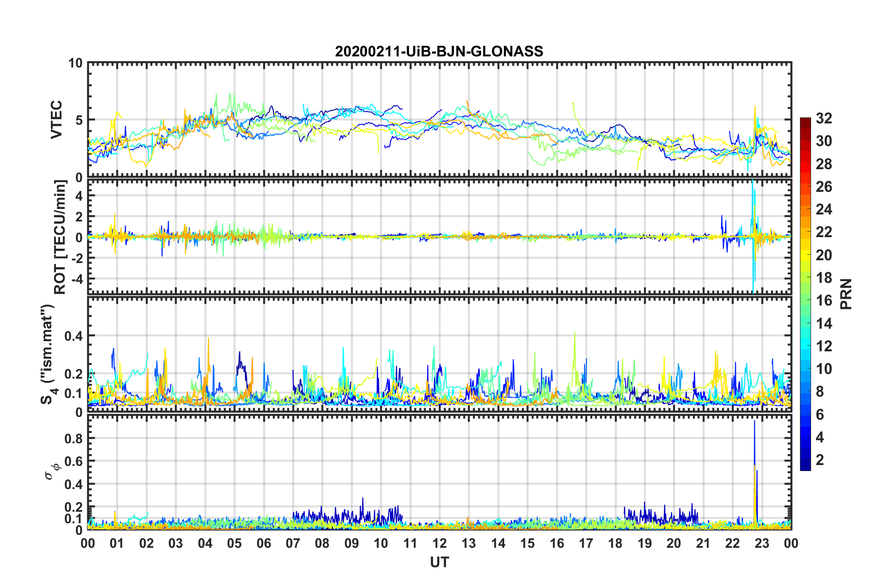
Task: Click x-axis tick label 09
Action: 351,543
